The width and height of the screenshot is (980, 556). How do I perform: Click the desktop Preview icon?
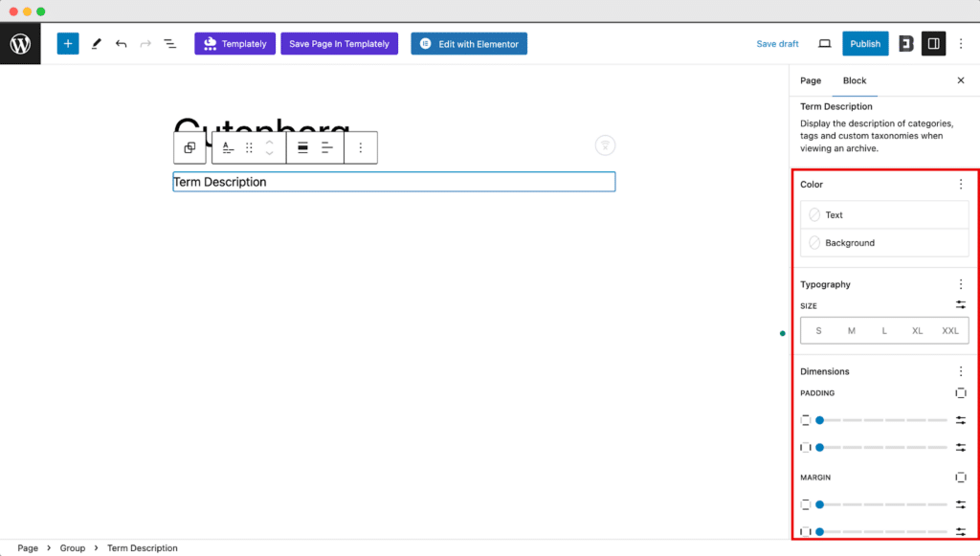coord(824,44)
